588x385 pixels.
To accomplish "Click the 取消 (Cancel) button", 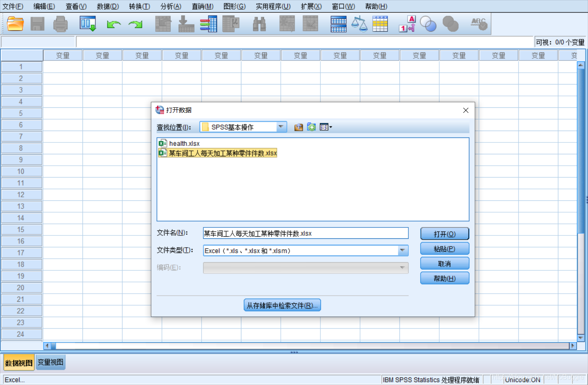I will (445, 264).
